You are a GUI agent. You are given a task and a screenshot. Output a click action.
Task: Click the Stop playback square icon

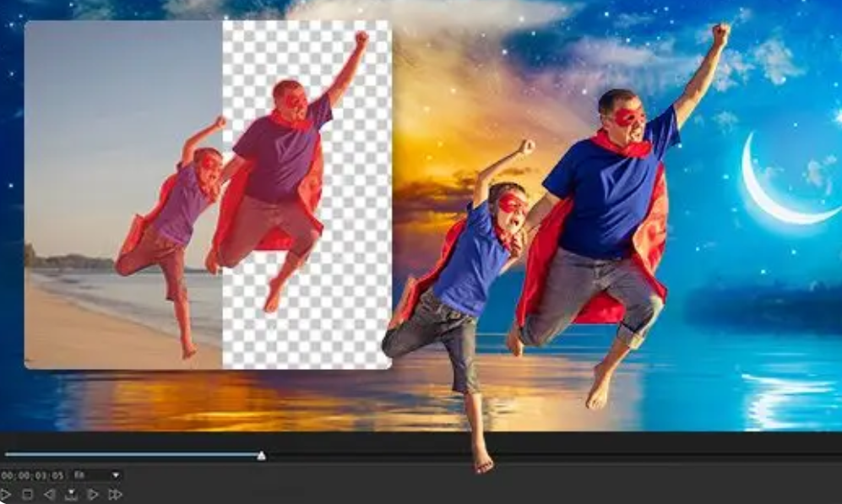click(27, 494)
